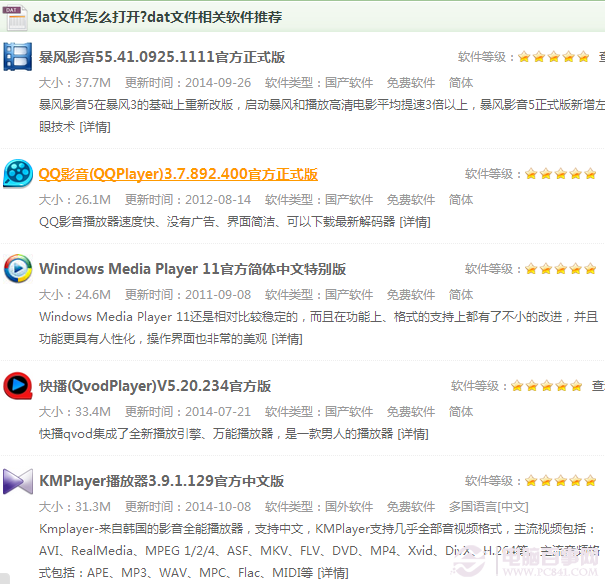Click [详情] link in 暴风影音 description
Image resolution: width=605 pixels, height=584 pixels.
(95, 127)
